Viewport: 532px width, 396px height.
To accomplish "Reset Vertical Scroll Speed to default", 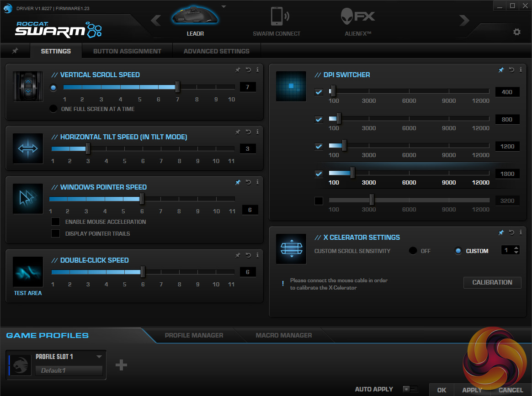I will click(x=248, y=70).
